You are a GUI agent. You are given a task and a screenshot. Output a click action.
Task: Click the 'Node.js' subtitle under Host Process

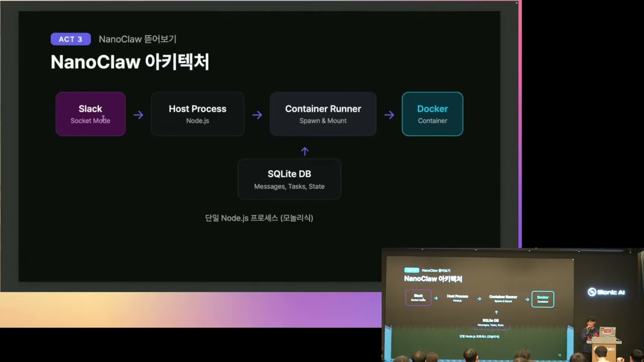[x=197, y=121]
